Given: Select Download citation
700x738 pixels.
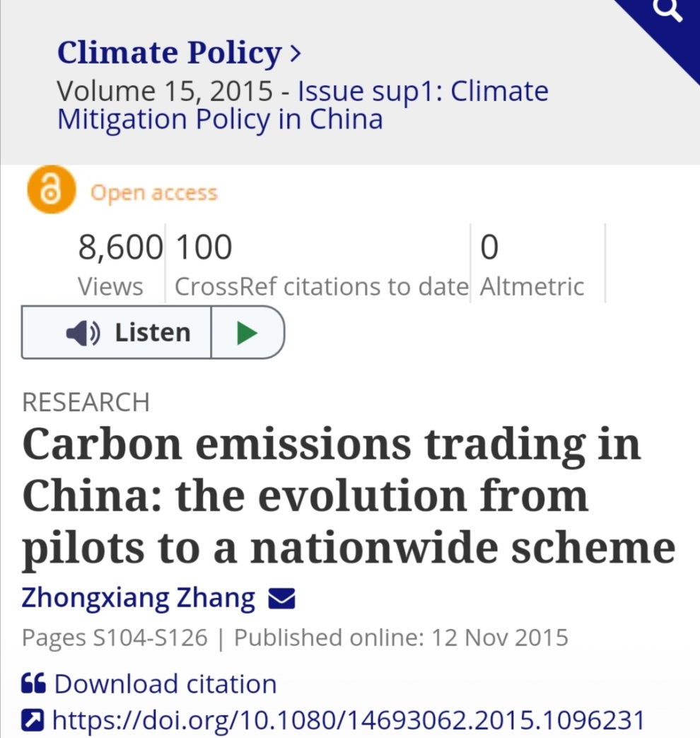Looking at the screenshot, I should click(165, 684).
